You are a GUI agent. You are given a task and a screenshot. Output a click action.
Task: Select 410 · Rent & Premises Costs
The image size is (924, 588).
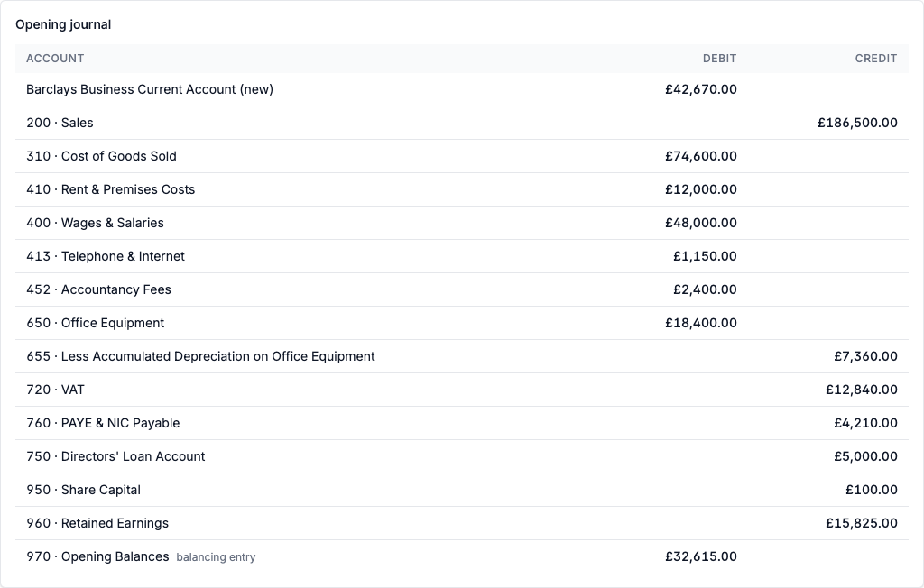(x=110, y=189)
